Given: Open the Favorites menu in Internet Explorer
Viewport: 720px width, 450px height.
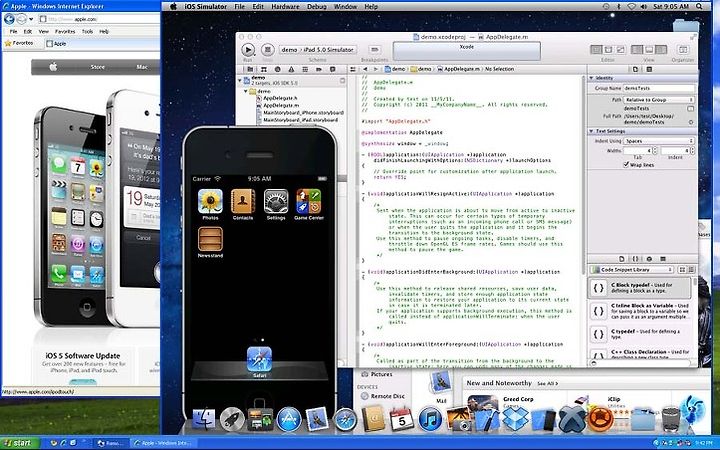Looking at the screenshot, I should pos(65,31).
